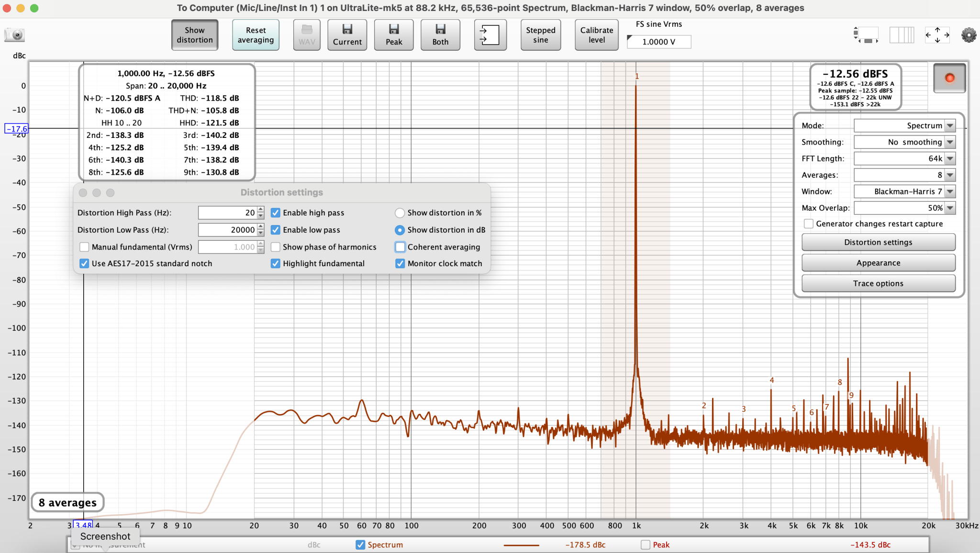The width and height of the screenshot is (980, 553).
Task: Open the FFT Length dropdown
Action: 904,158
